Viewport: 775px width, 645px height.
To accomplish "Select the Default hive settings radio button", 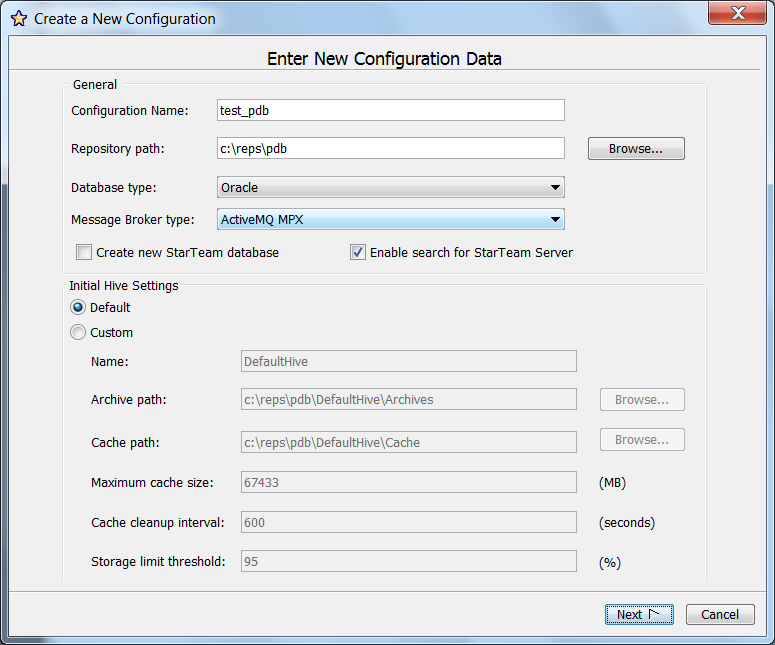I will [x=78, y=308].
